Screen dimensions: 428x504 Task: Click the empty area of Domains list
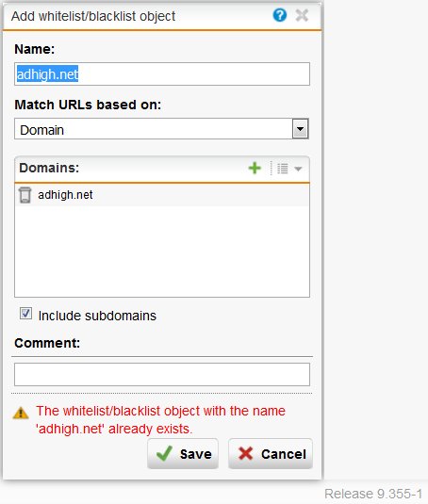[162, 252]
